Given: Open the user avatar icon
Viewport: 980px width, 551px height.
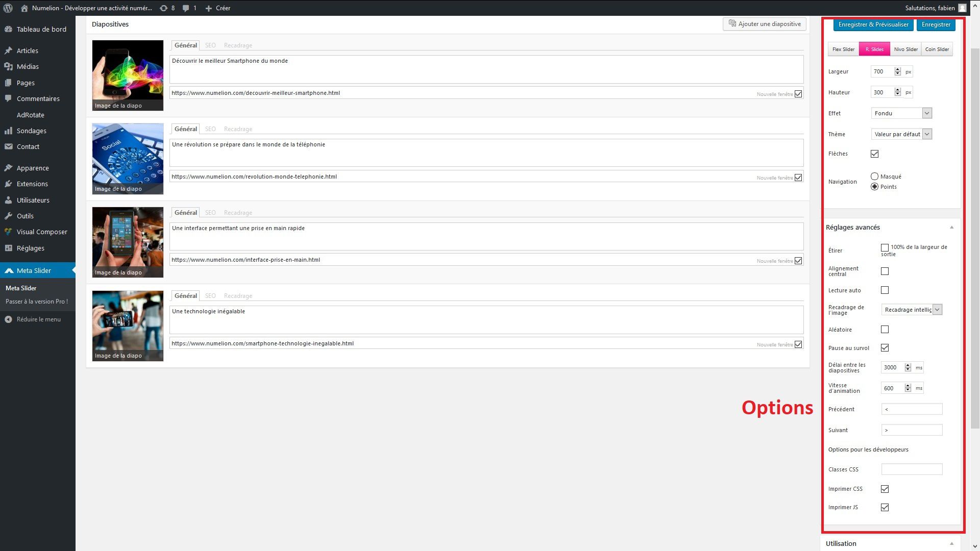Looking at the screenshot, I should click(962, 8).
